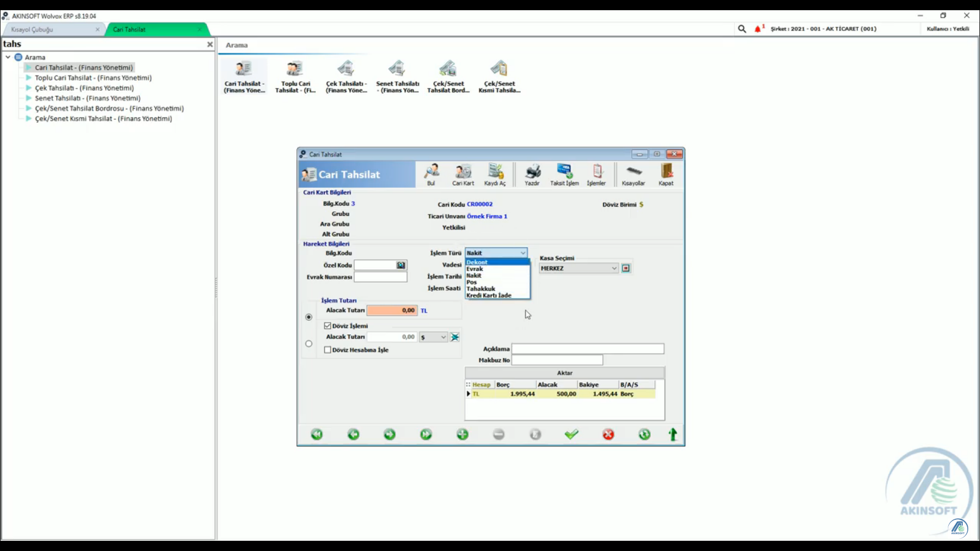This screenshot has width=980, height=551.
Task: Open Senet Tahsilatı shortcut icon in Arama panel
Action: pos(397,77)
